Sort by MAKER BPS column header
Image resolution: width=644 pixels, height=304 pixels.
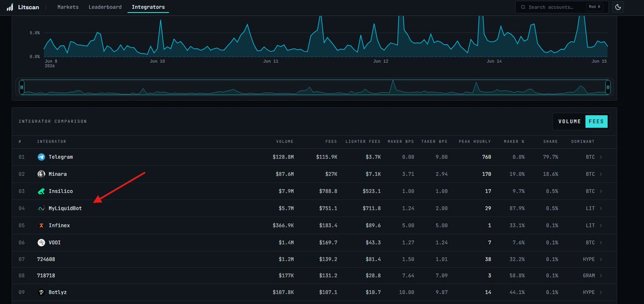[x=401, y=142]
